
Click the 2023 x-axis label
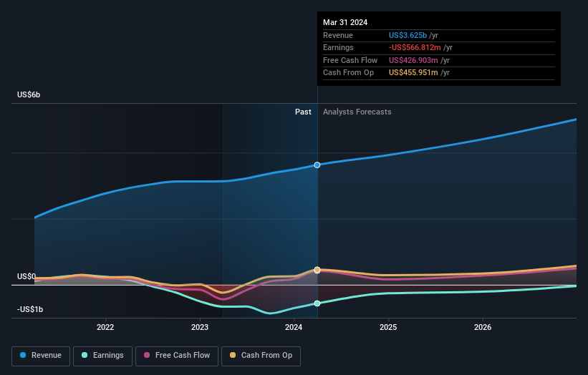pos(200,328)
